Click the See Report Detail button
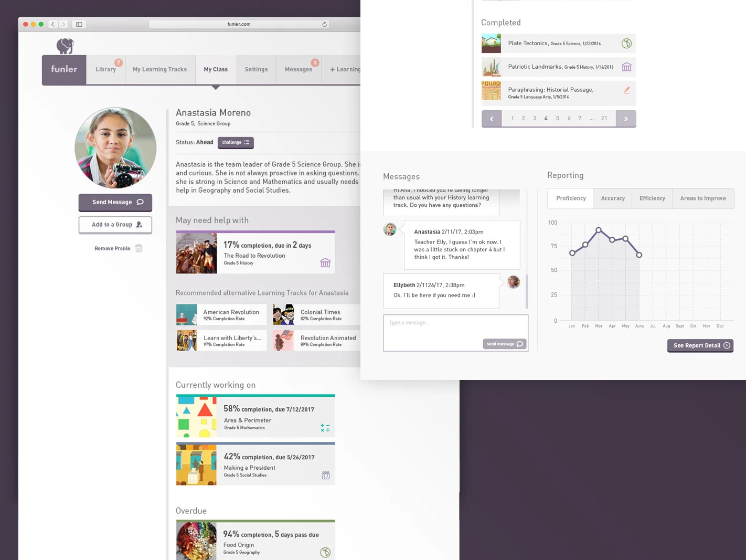The width and height of the screenshot is (746, 560). 700,345
